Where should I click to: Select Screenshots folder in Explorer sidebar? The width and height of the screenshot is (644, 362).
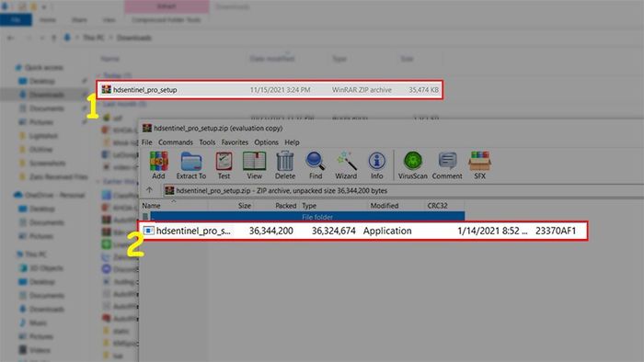pyautogui.click(x=47, y=164)
